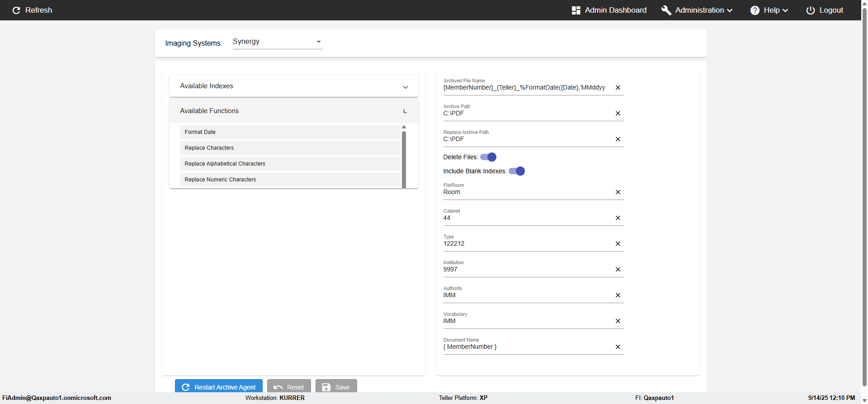Click the Refresh icon in the top bar
Image resolution: width=868 pixels, height=404 pixels.
[16, 10]
